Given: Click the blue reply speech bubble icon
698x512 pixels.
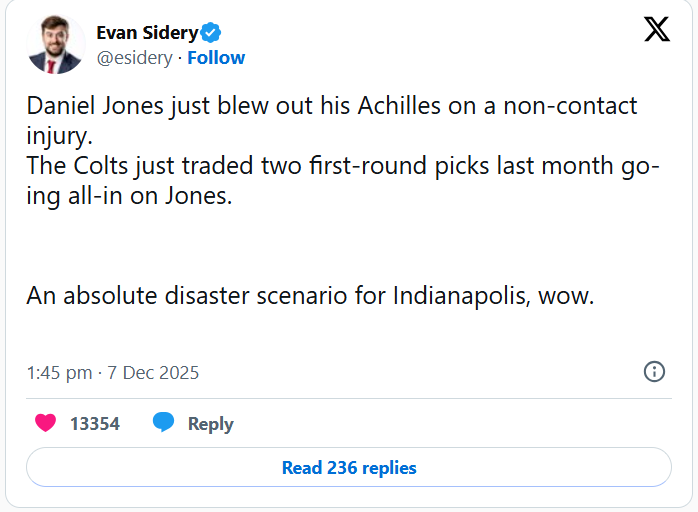Looking at the screenshot, I should [x=164, y=423].
